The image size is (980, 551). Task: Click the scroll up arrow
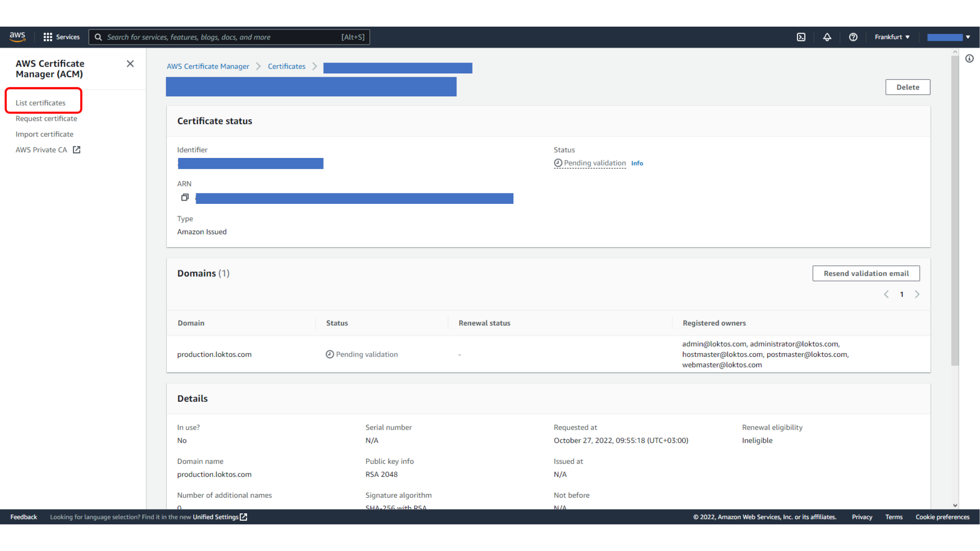point(955,52)
